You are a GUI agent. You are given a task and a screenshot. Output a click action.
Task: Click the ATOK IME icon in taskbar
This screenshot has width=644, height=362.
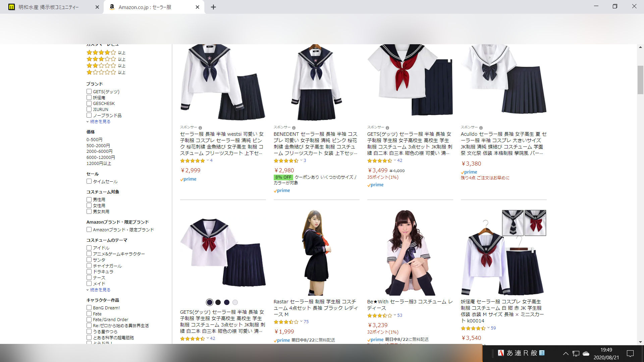[501, 353]
